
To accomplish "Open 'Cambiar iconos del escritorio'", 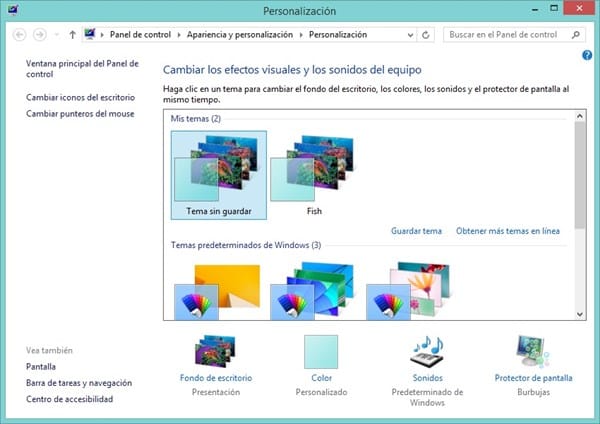I will click(80, 97).
